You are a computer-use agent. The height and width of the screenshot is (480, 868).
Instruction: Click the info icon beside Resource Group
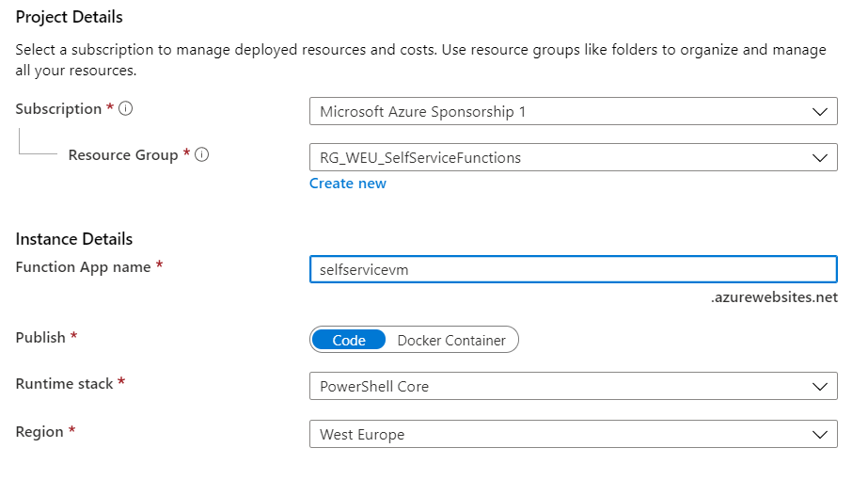tap(202, 154)
